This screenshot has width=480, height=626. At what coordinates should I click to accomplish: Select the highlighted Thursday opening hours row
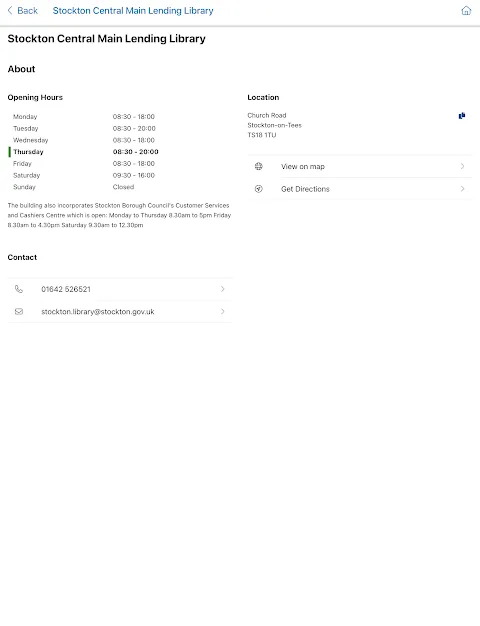tap(84, 152)
